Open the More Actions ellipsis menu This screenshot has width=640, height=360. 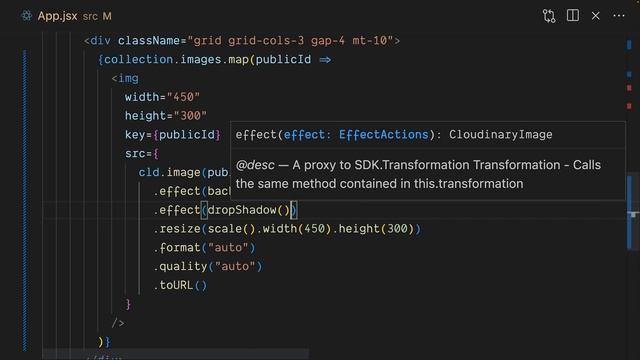(619, 16)
